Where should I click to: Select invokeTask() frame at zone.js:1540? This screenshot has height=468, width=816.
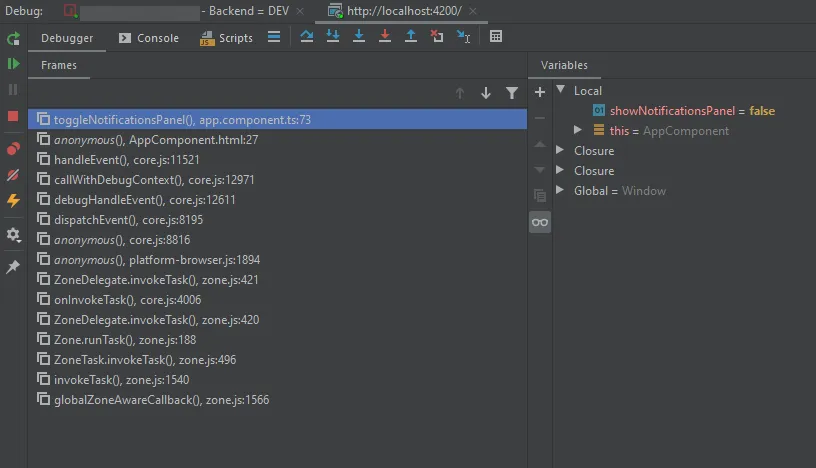click(x=277, y=380)
